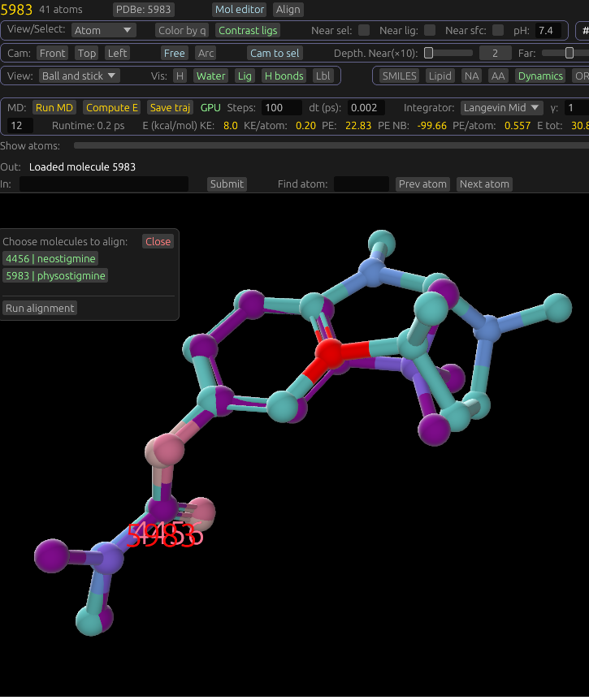The image size is (589, 700).
Task: Select 4456 neostigmine for alignment
Action: [50, 258]
